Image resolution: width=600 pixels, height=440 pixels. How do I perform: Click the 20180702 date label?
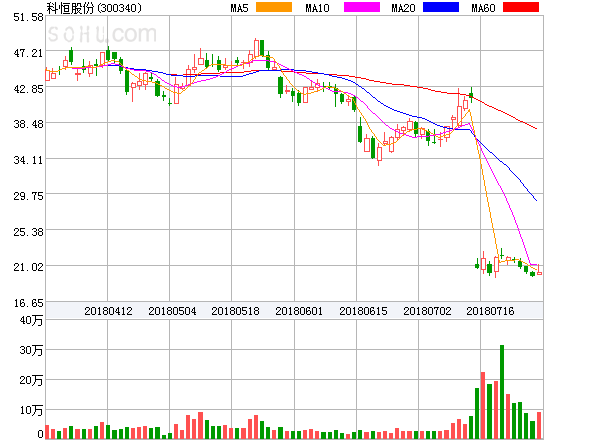coord(427,311)
